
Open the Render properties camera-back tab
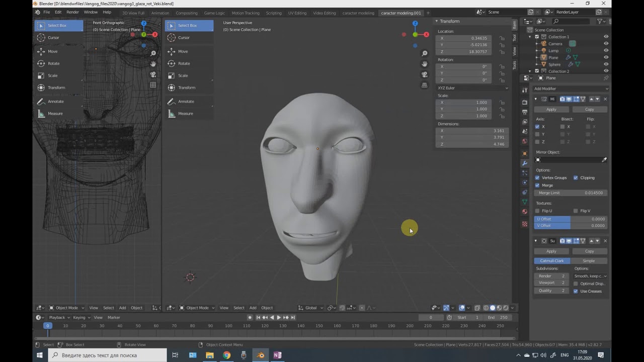pos(525,102)
